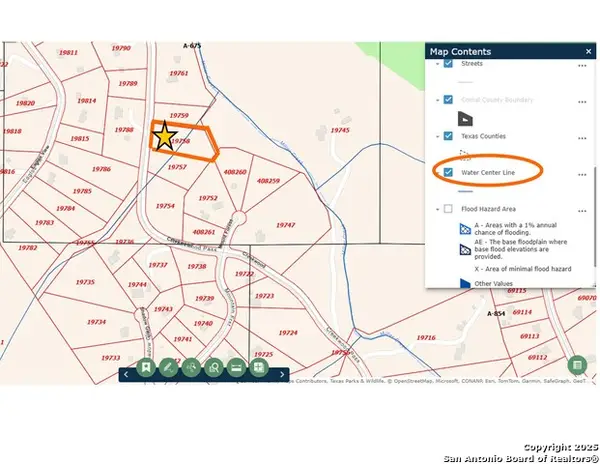Select the Draw pencil tool
The height and width of the screenshot is (464, 600).
[168, 368]
